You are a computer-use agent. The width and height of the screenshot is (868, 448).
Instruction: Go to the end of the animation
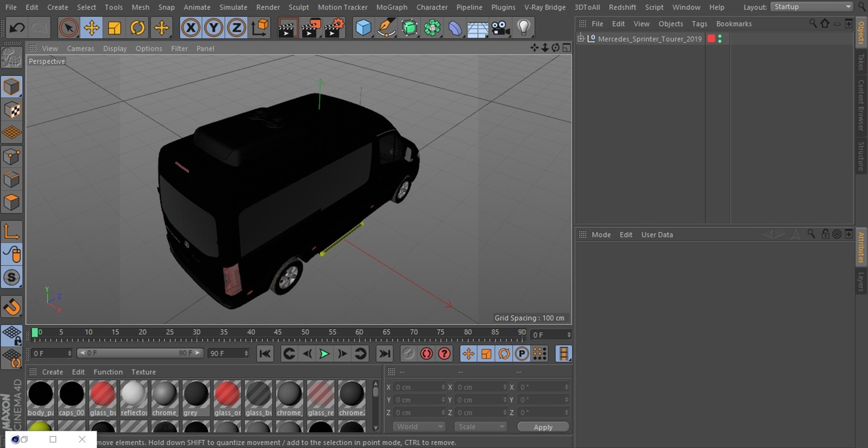385,354
